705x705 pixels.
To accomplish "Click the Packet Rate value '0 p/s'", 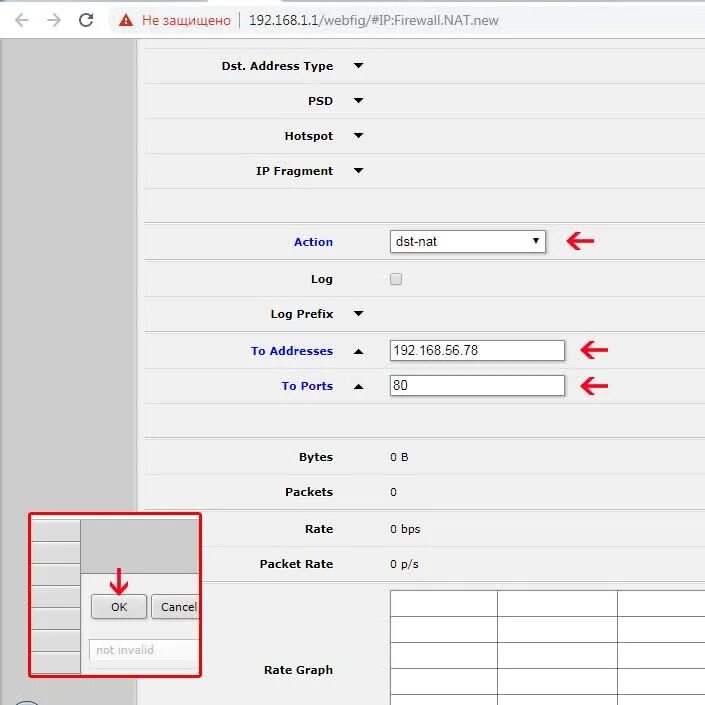I will [404, 564].
